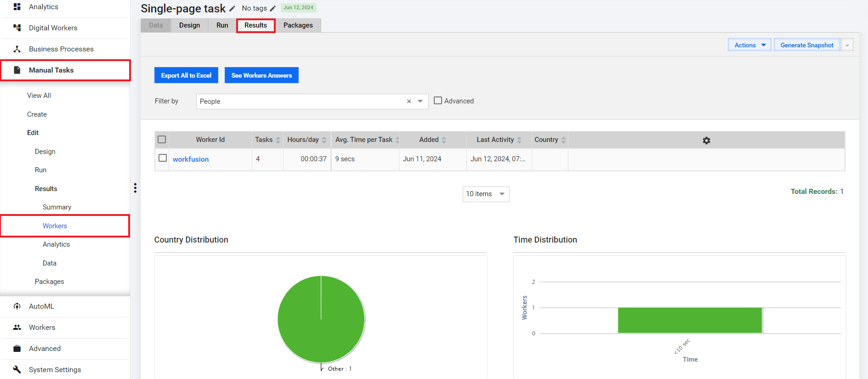
Task: Sort by Avg. Time per Task arrows
Action: click(397, 140)
